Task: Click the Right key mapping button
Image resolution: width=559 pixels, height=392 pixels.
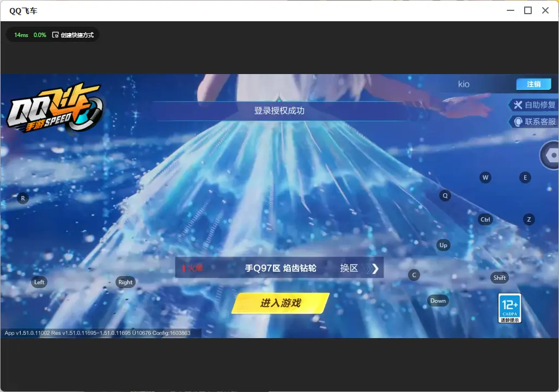Action: (x=125, y=282)
